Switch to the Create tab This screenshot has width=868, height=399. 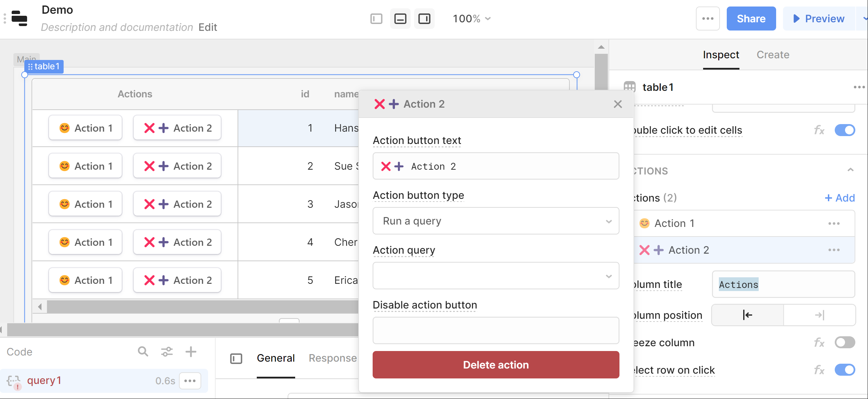(773, 55)
